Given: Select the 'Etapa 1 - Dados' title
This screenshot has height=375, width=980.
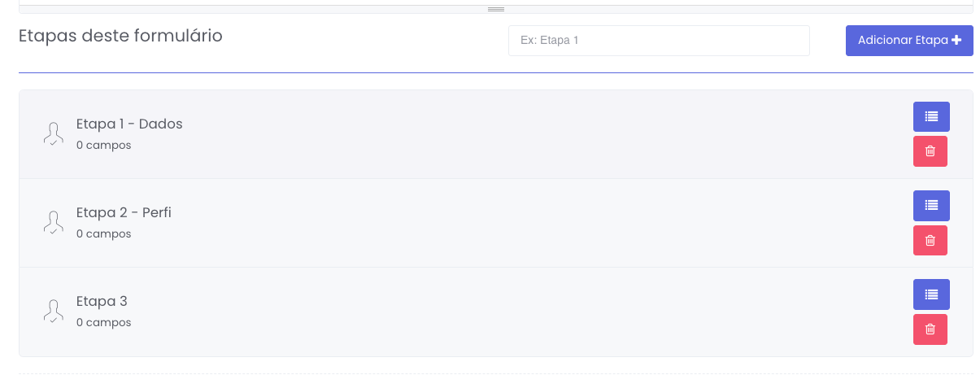Looking at the screenshot, I should tap(129, 124).
